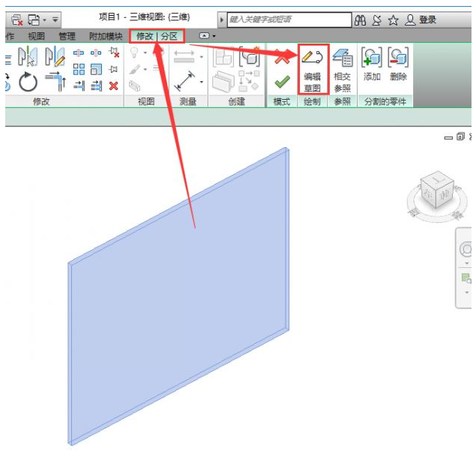Click the keyword search input field
Image resolution: width=476 pixels, height=457 pixels.
(x=289, y=20)
